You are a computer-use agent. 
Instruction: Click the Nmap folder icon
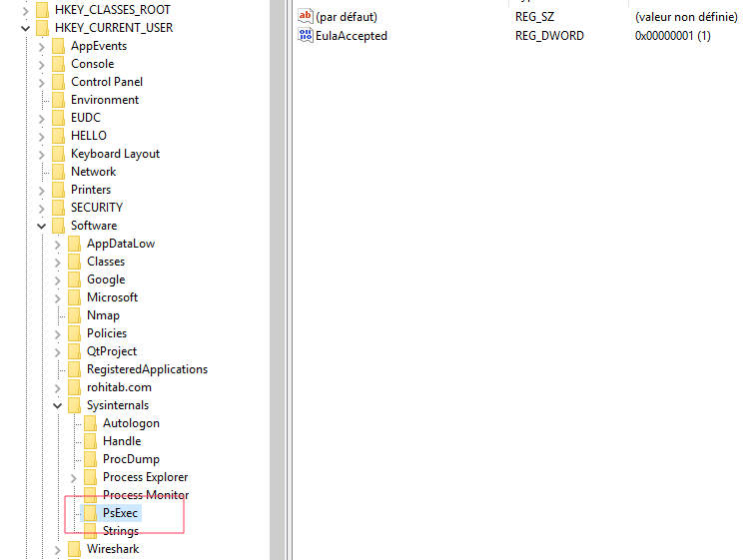pos(75,315)
